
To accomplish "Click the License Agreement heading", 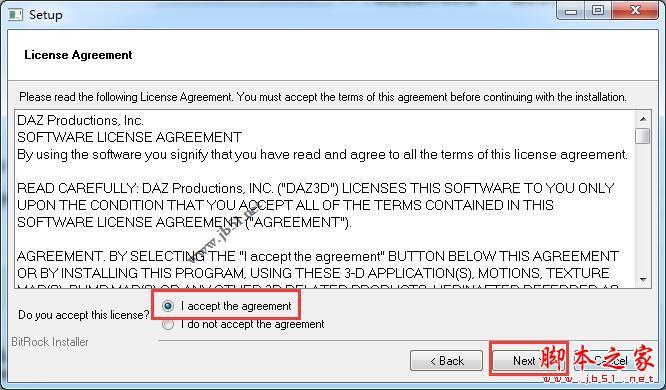I will tap(78, 55).
